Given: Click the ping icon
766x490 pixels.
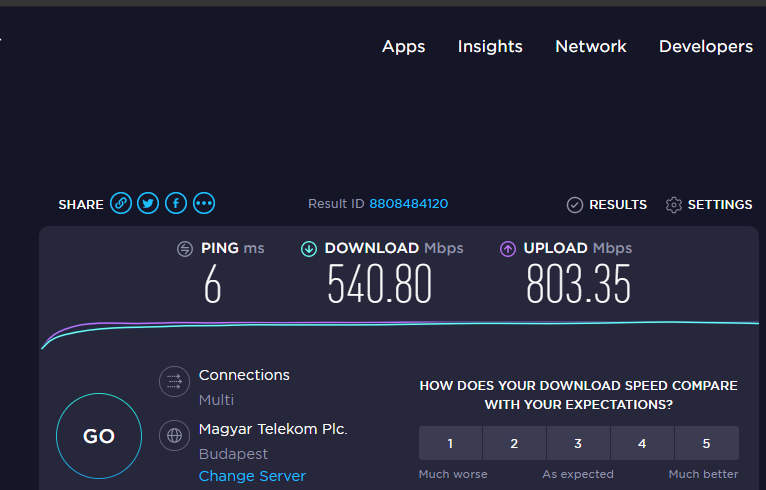Looking at the screenshot, I should coord(185,249).
